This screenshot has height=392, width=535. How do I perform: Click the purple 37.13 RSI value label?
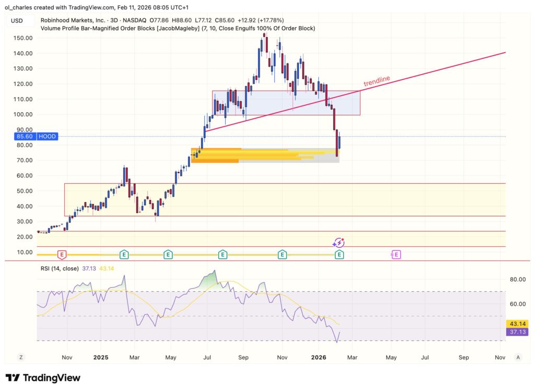click(x=517, y=332)
